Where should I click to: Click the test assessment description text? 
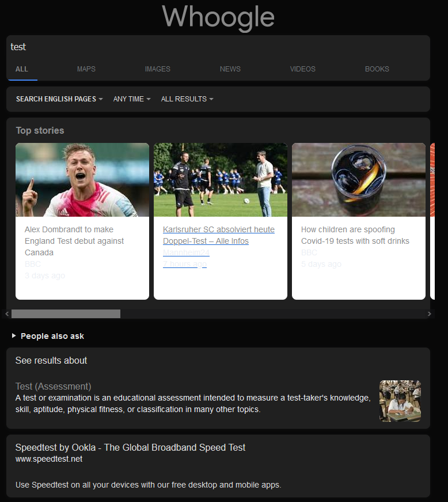[x=193, y=403]
